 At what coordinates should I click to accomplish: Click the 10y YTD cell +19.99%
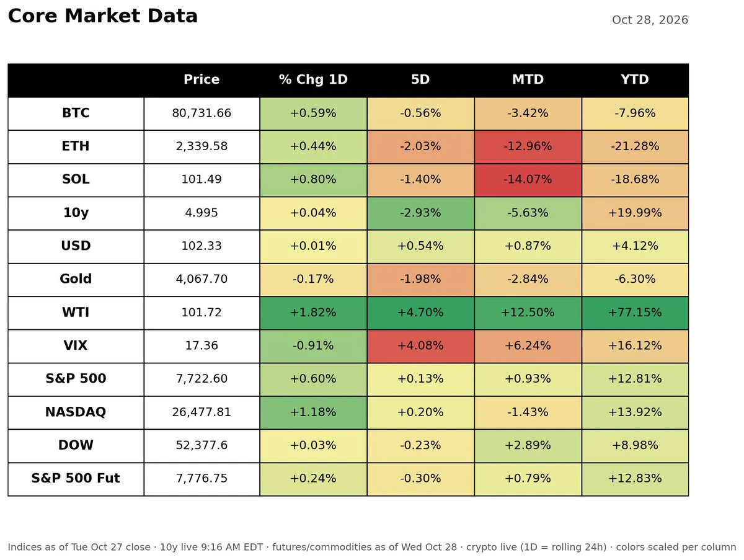coord(635,213)
